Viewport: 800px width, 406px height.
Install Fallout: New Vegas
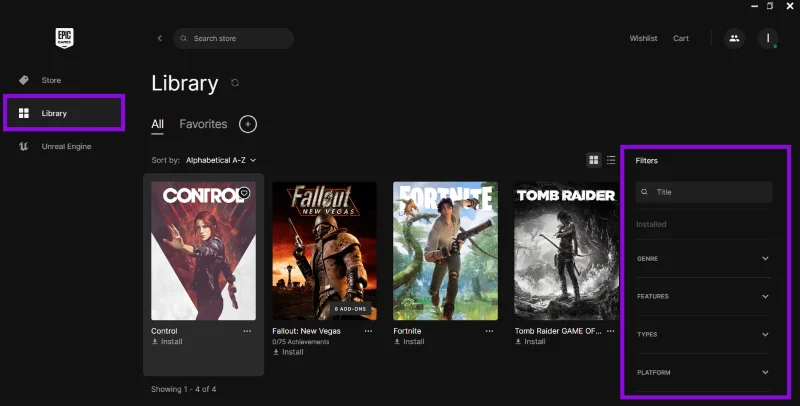coord(288,352)
